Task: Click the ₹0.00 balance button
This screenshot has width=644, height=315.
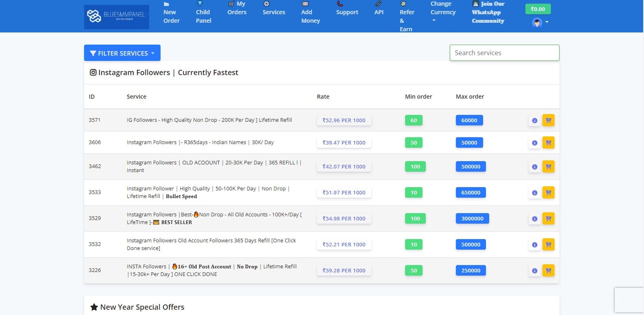Action: point(538,9)
